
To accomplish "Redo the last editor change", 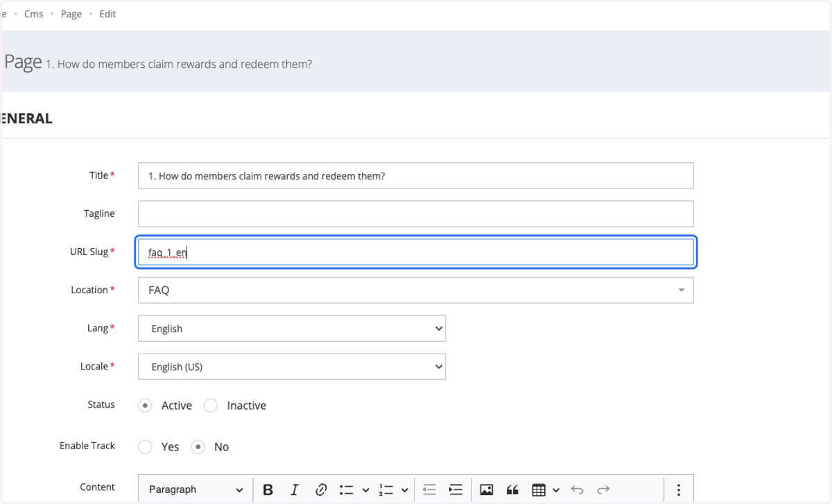I will [603, 490].
